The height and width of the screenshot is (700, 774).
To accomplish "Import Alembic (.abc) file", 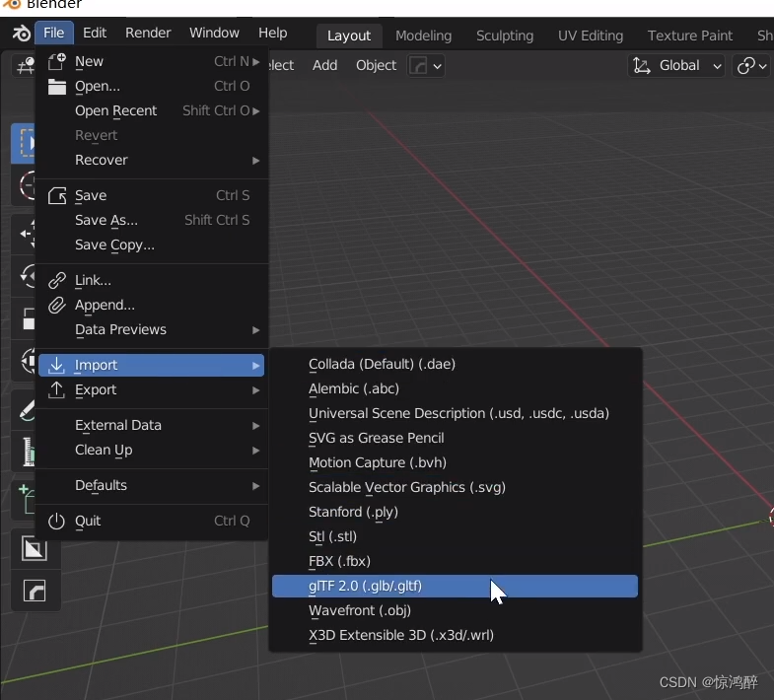I will coord(455,389).
